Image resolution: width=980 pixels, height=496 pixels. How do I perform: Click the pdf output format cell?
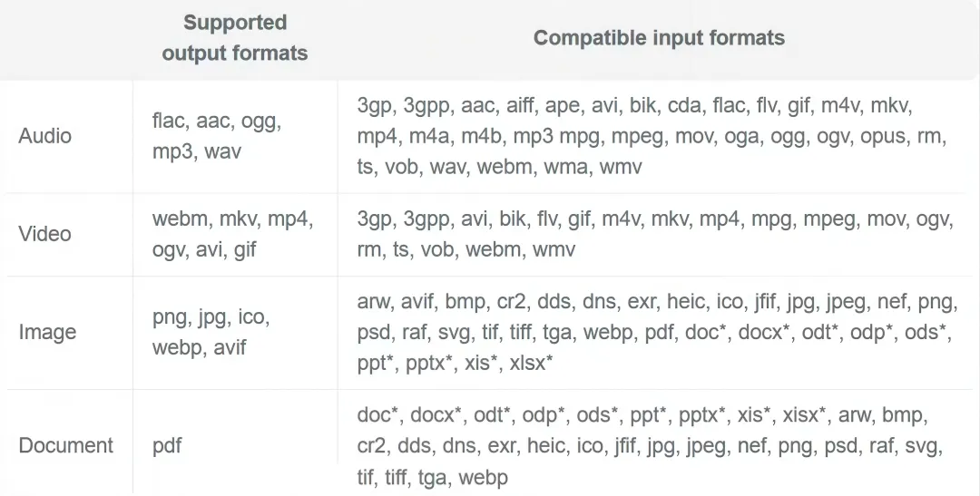[x=167, y=445]
